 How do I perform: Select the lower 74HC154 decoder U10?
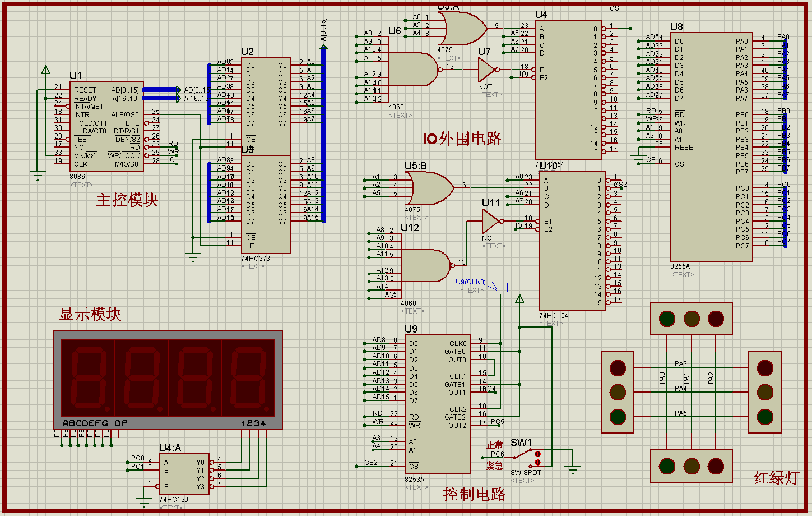(x=572, y=241)
